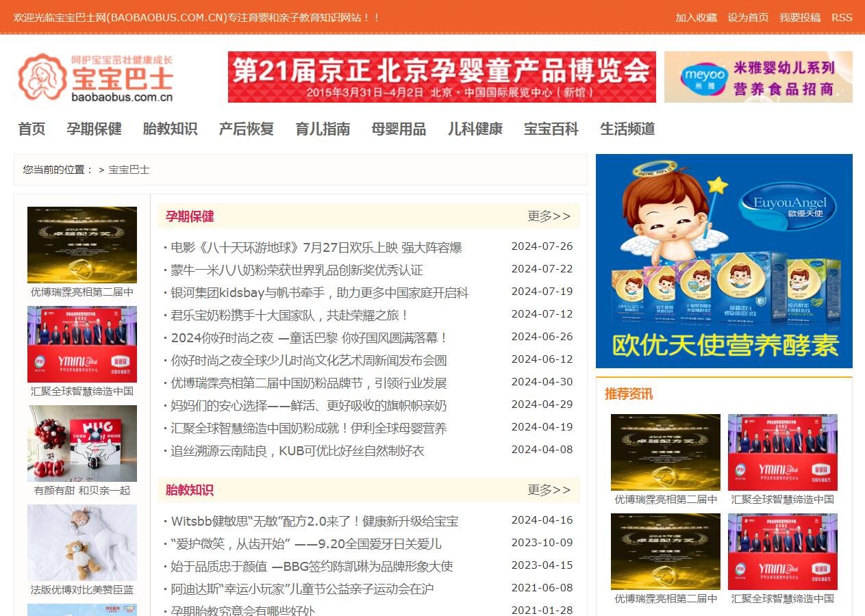Screen dimensions: 865x616
Task: Open 2024你好时尚之夜 童话巴黎 article
Action: coord(310,337)
